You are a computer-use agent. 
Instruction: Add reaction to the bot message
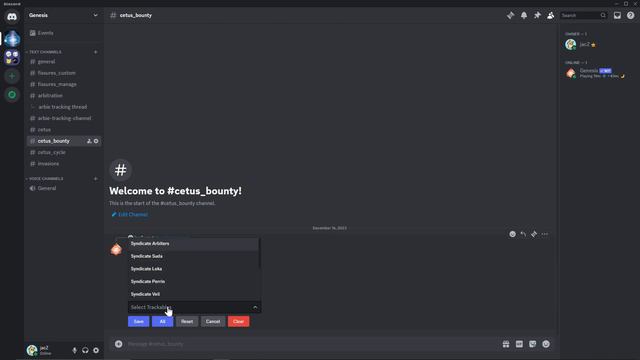512,234
